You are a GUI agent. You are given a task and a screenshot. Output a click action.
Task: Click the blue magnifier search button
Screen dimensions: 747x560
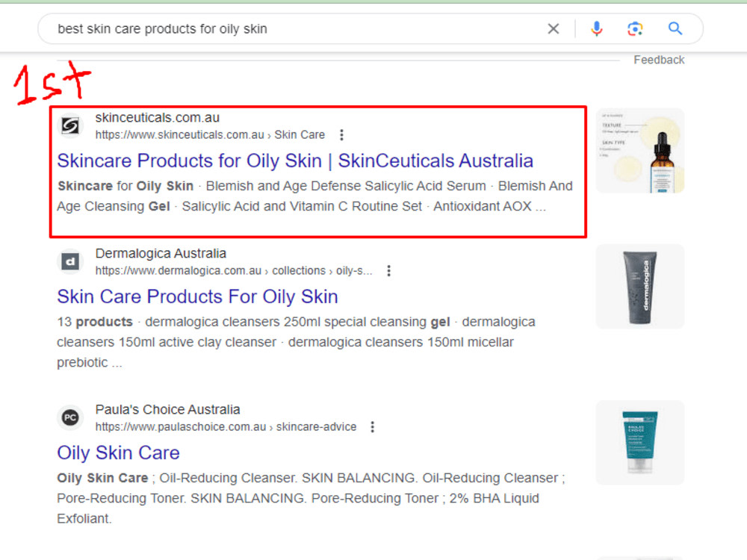(675, 29)
